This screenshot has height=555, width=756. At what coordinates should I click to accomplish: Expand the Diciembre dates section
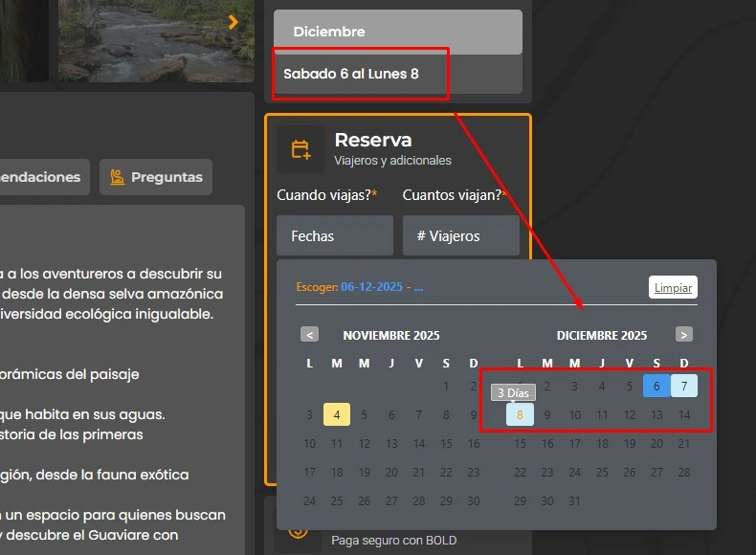(397, 32)
